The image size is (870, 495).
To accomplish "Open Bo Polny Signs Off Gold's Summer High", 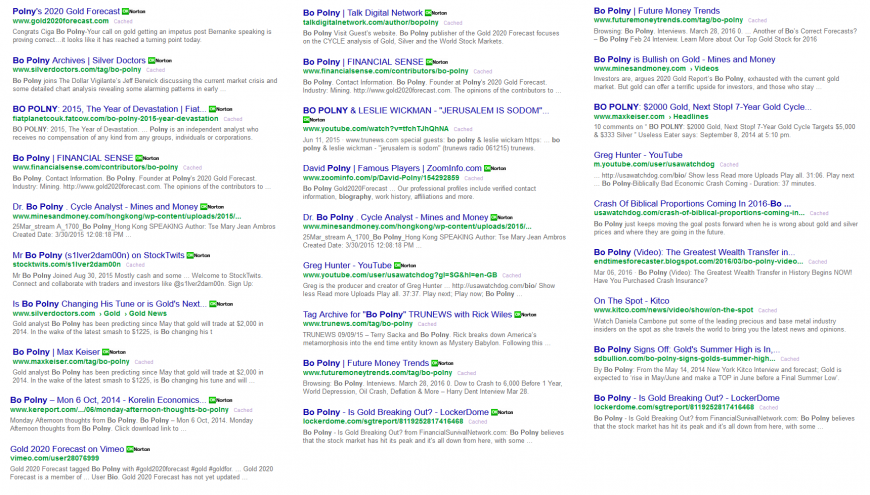I will pyautogui.click(x=687, y=349).
